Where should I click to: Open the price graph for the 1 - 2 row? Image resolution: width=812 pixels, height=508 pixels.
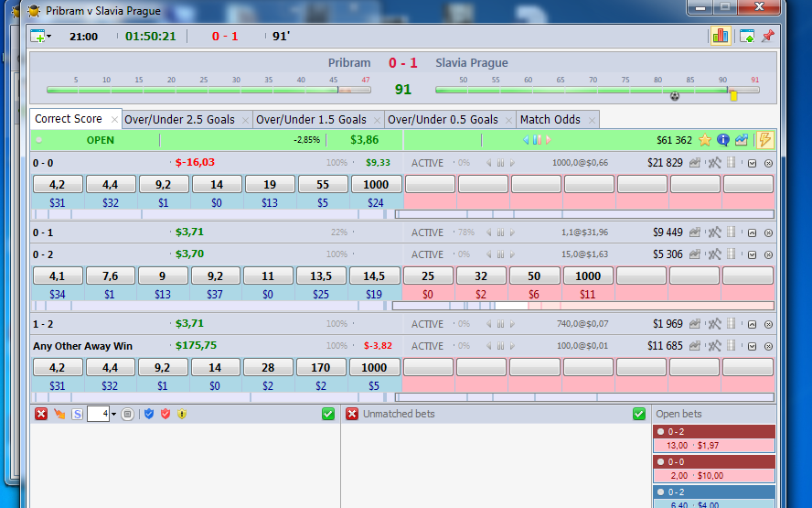pyautogui.click(x=694, y=324)
